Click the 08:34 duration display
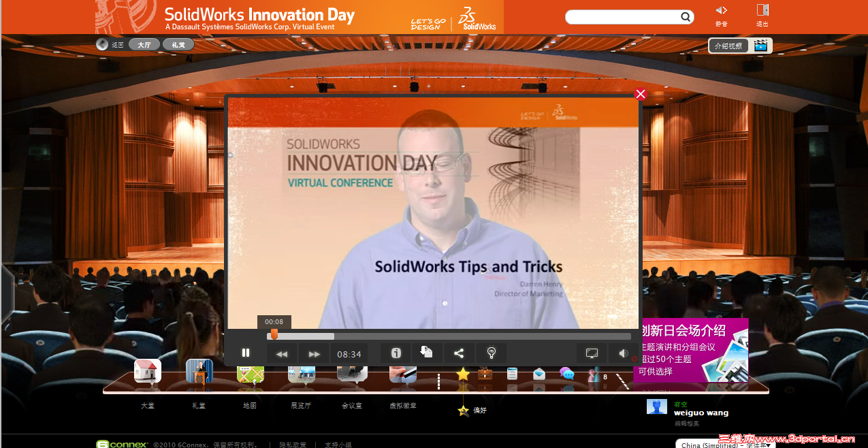 (x=349, y=354)
